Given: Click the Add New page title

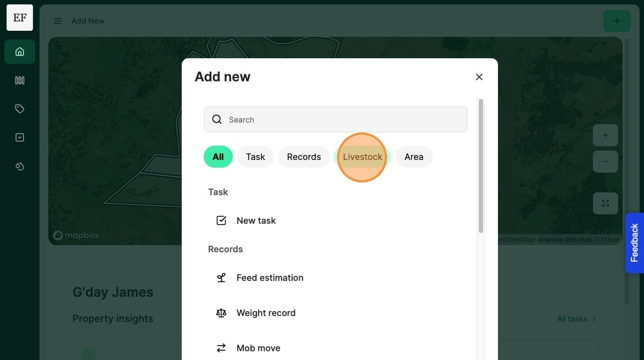Looking at the screenshot, I should pos(88,21).
